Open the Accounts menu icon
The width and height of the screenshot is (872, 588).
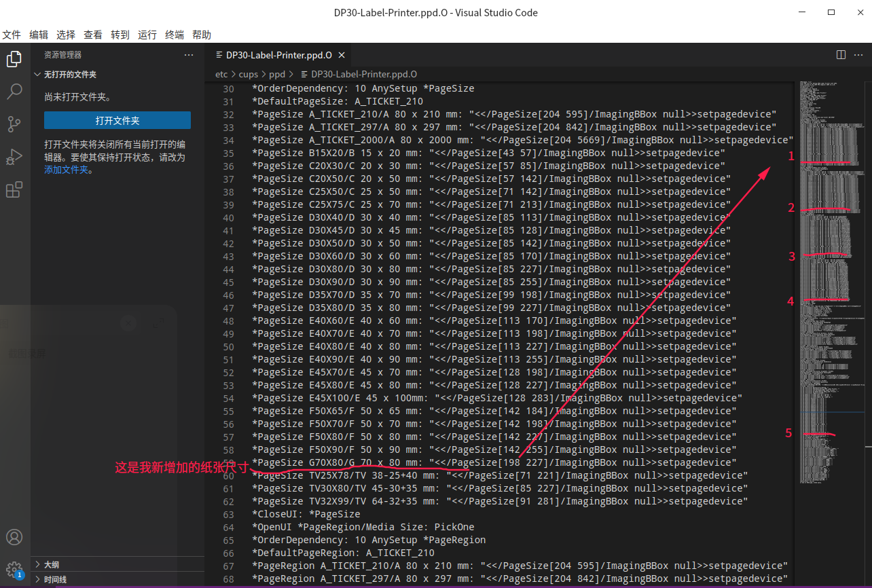point(14,538)
